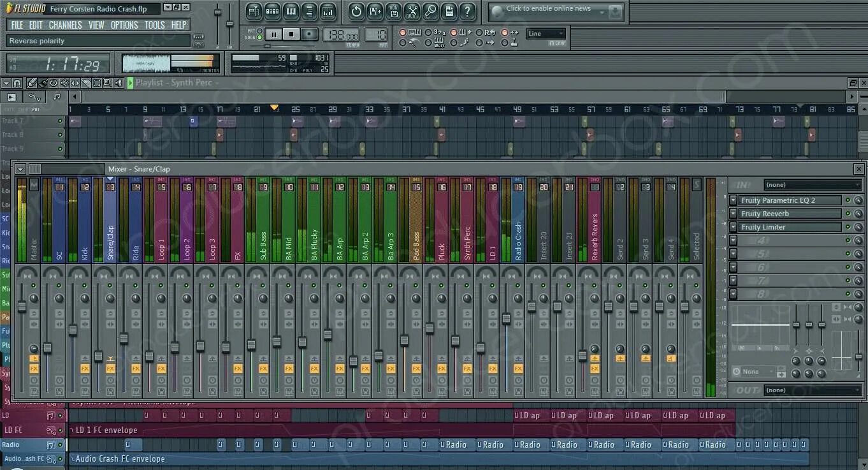Image resolution: width=868 pixels, height=470 pixels.
Task: Open the mixer OUT (none) dropdown
Action: pyautogui.click(x=813, y=390)
